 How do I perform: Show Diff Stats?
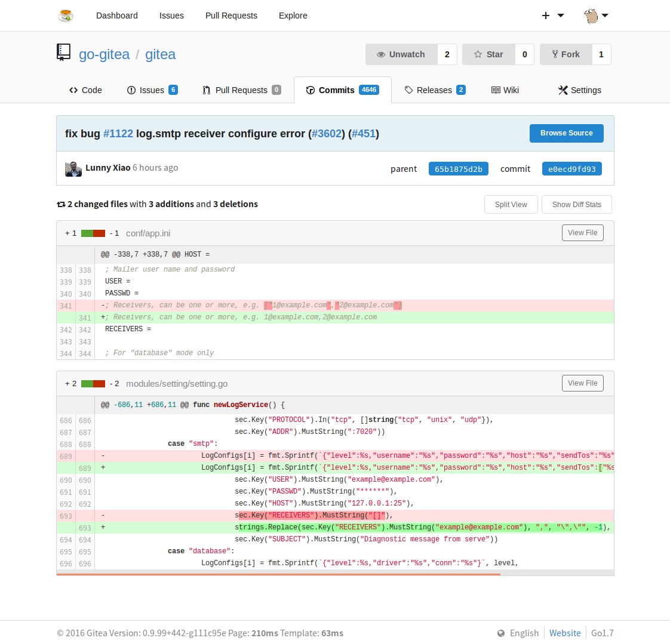coord(576,205)
